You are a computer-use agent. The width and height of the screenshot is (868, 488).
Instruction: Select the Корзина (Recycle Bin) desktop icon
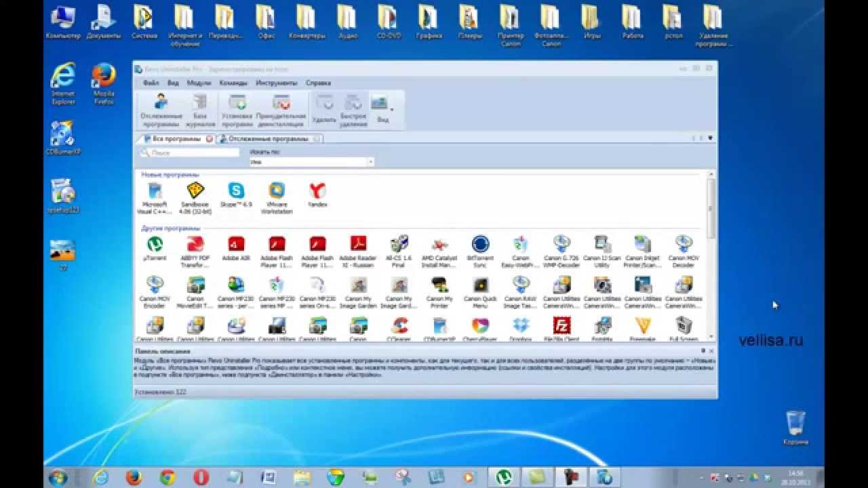[795, 428]
